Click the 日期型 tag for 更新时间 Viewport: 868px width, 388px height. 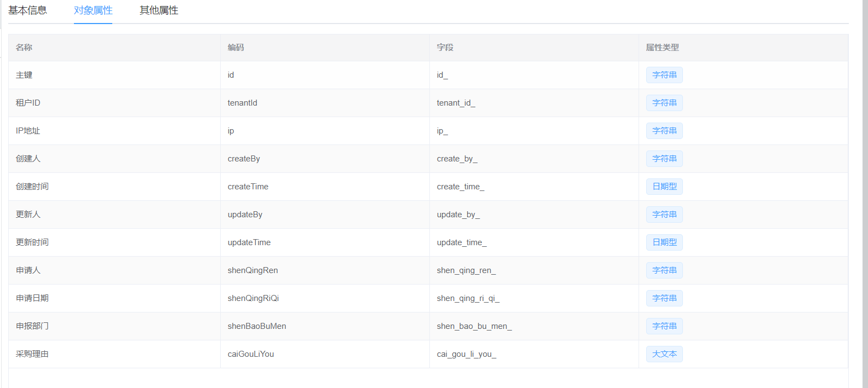click(x=664, y=242)
